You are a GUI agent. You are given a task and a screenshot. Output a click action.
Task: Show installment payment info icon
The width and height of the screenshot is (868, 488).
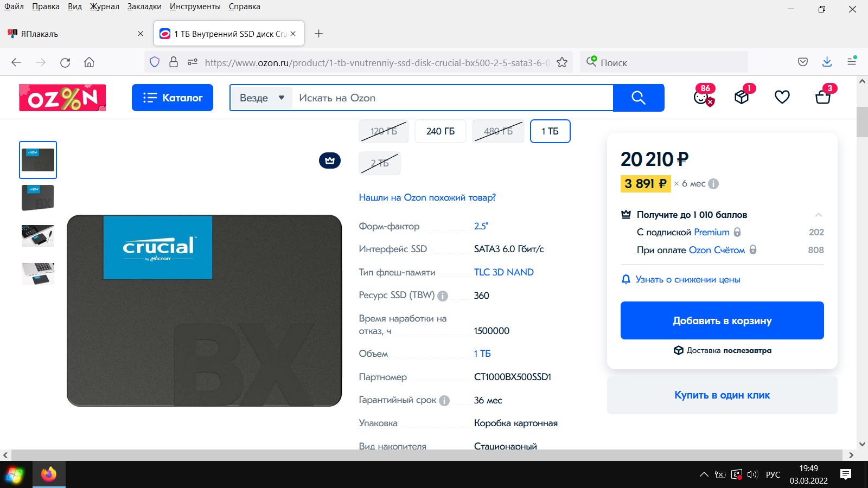click(x=713, y=184)
